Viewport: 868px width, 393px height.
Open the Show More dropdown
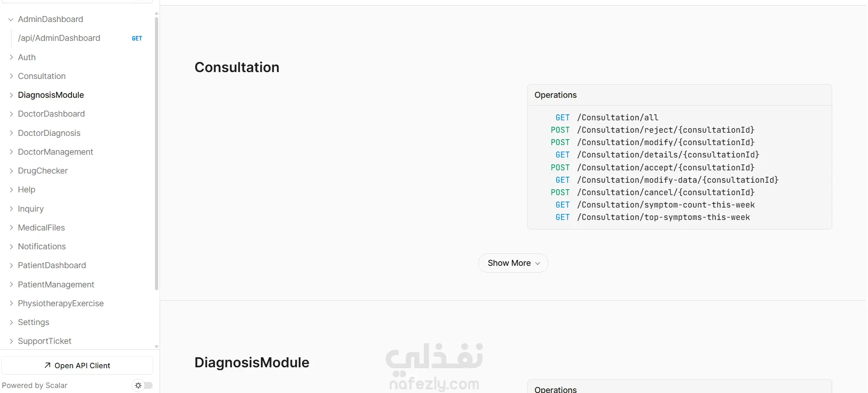click(x=513, y=263)
